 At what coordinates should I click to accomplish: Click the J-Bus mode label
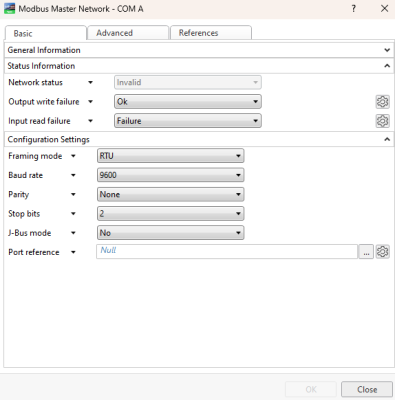(x=30, y=233)
